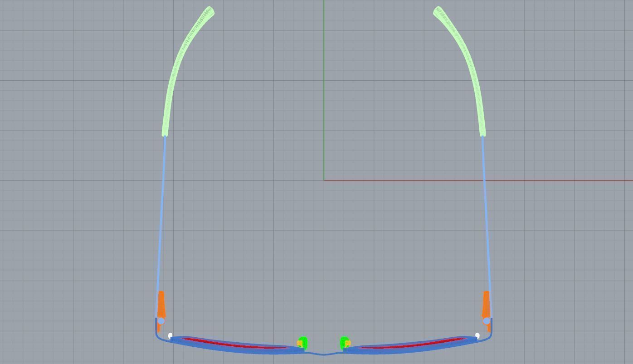Screen dimensions: 633x364
Task: Select the red X-axis line
Action: (x=478, y=180)
